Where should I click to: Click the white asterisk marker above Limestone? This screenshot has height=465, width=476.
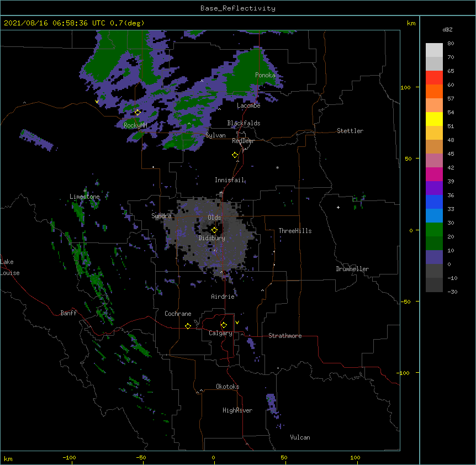pos(85,191)
